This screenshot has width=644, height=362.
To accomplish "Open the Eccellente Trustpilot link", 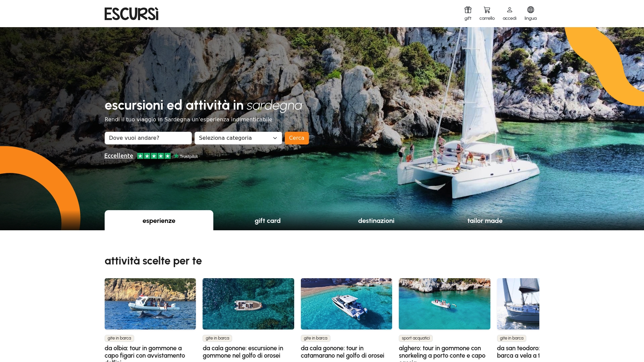I will click(x=119, y=156).
